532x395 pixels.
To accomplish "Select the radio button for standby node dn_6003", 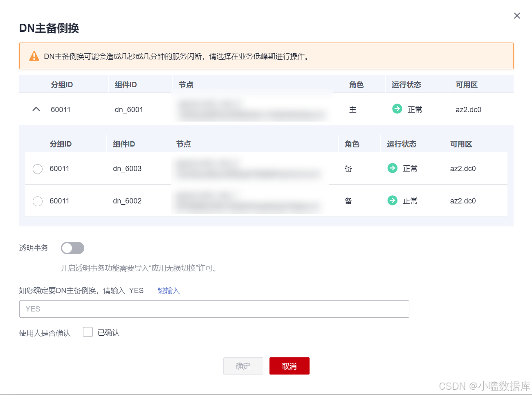I will click(37, 169).
